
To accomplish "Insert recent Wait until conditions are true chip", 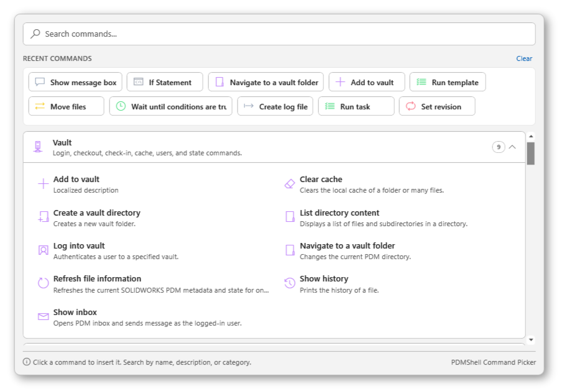I will click(170, 106).
